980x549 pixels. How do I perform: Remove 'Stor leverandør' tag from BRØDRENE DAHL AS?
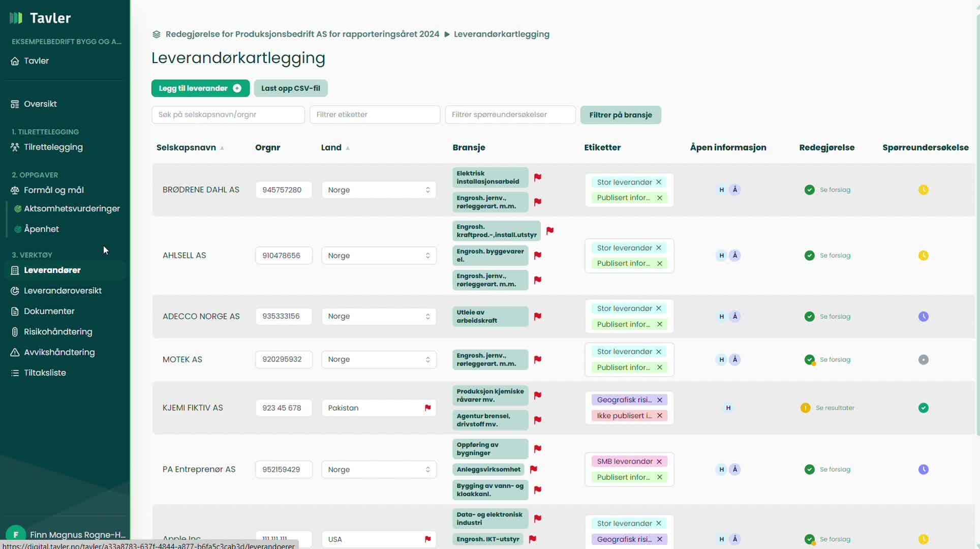(x=659, y=182)
